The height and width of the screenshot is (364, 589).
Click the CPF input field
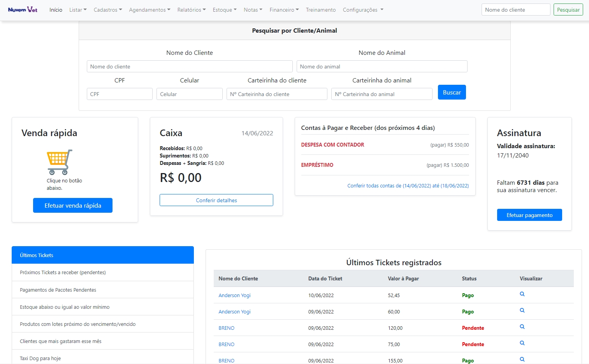pyautogui.click(x=120, y=94)
